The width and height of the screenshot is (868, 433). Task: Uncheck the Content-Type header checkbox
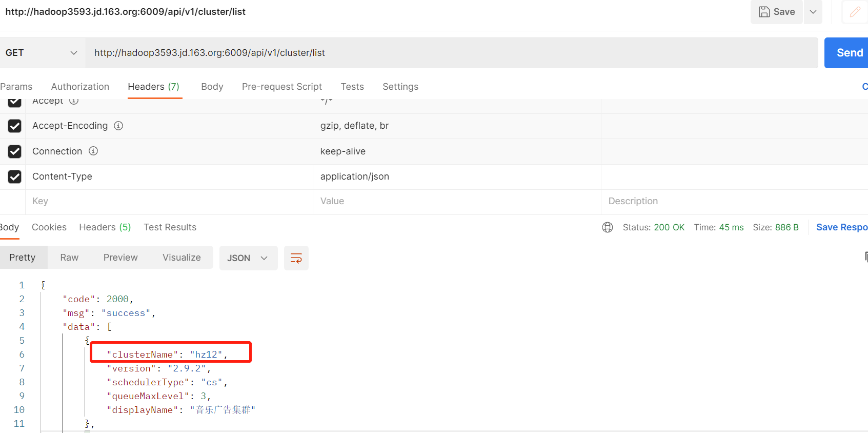(x=15, y=176)
